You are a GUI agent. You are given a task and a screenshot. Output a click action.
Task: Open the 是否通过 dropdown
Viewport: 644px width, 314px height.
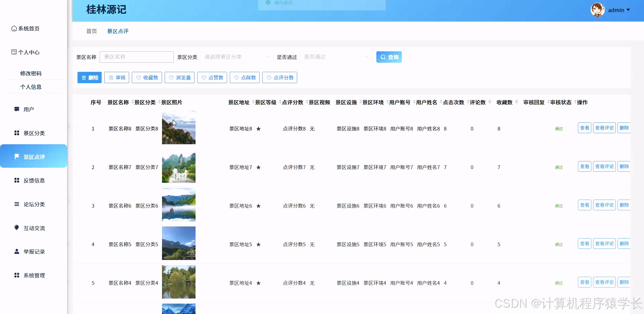click(x=336, y=57)
